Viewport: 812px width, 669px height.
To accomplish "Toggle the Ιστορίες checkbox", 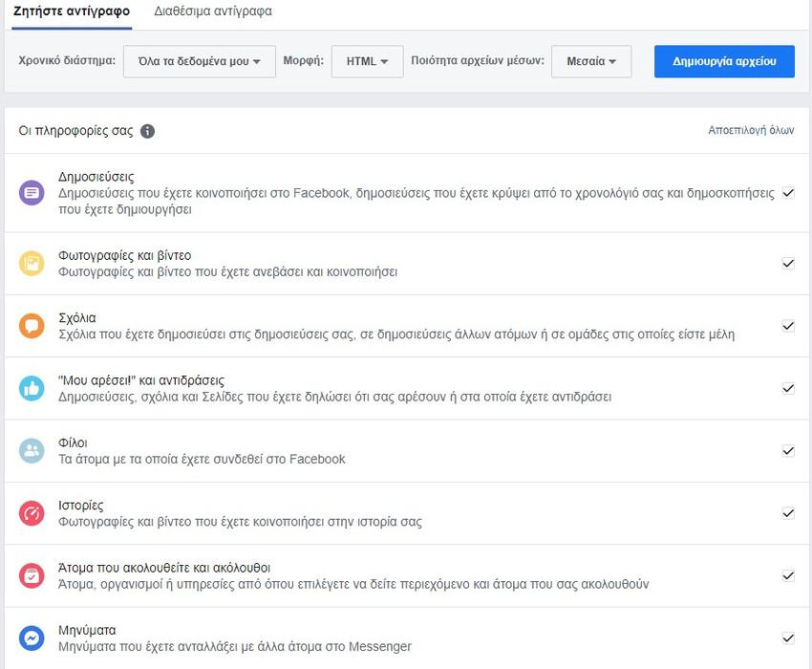I will [788, 513].
